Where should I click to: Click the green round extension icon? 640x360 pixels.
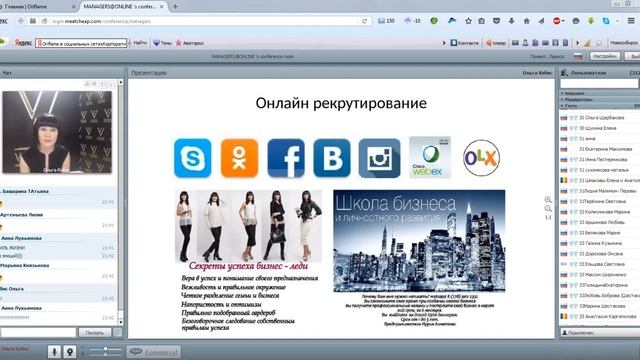click(x=434, y=20)
